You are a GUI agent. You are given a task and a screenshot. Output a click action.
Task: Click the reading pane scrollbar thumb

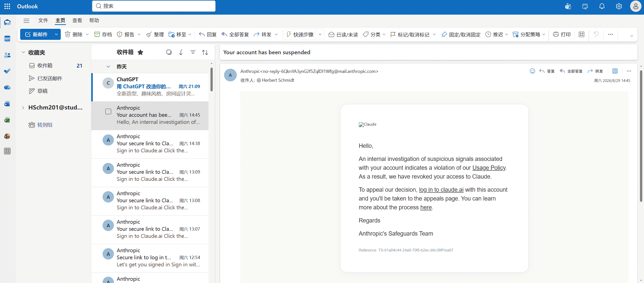(x=641, y=136)
